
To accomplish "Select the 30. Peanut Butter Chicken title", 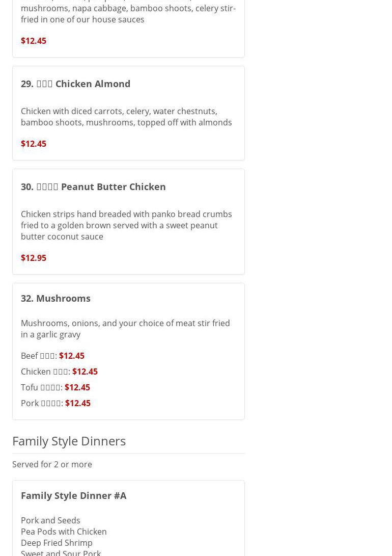I will (x=93, y=187).
